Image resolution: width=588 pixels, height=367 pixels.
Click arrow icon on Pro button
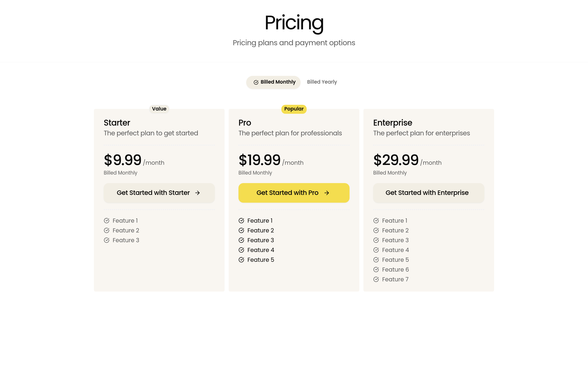coord(326,193)
